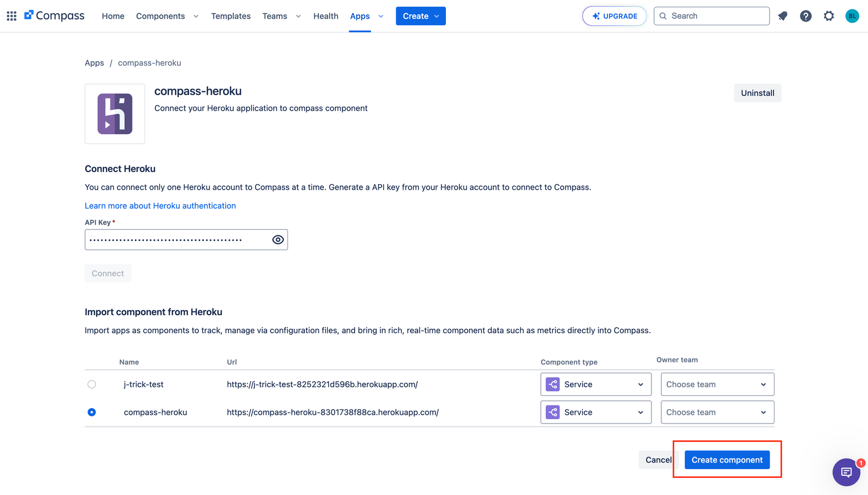Open the help question mark icon

[x=806, y=16]
